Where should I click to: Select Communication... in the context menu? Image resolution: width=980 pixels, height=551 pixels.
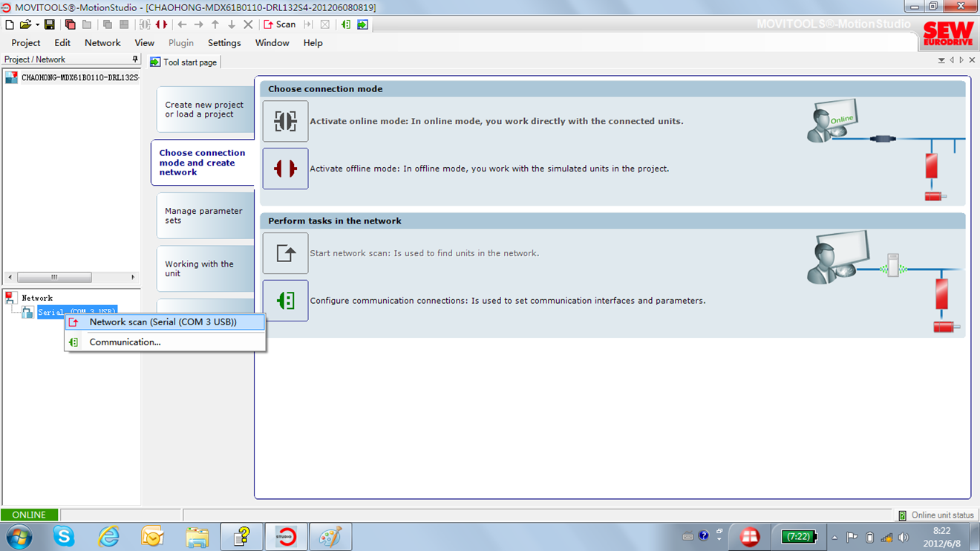125,342
